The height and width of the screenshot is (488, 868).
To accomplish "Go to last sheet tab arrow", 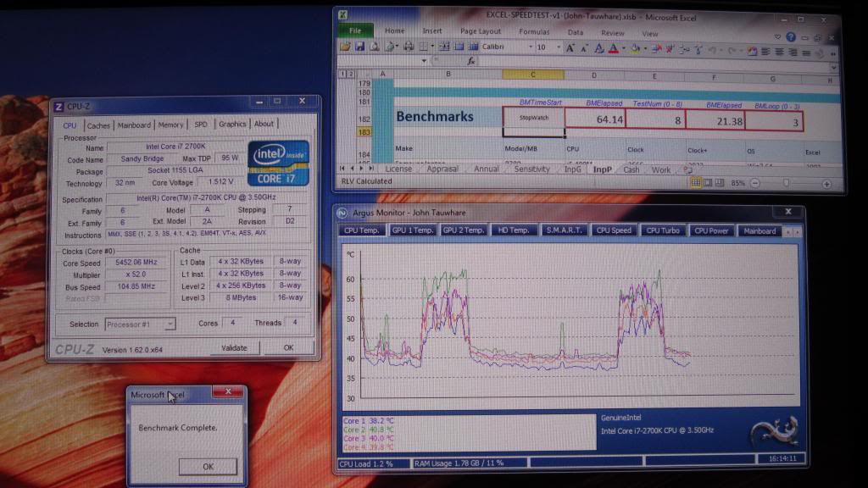I will click(371, 169).
